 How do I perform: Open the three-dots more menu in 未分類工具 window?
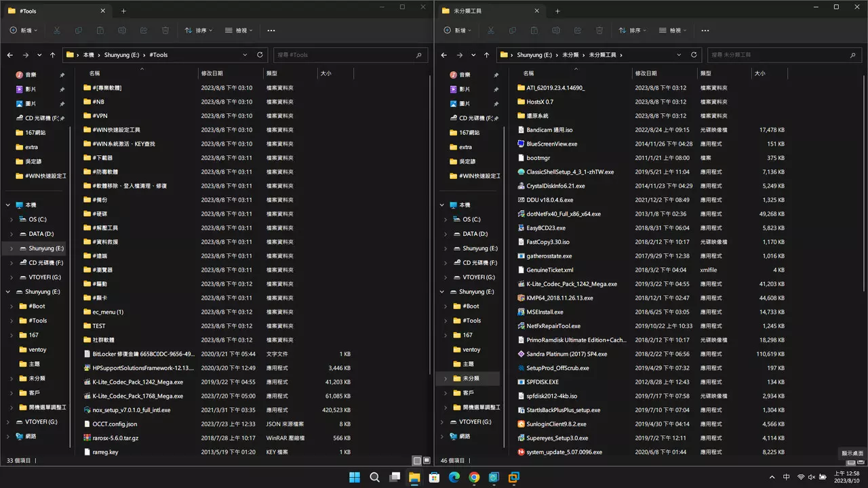[x=705, y=30]
